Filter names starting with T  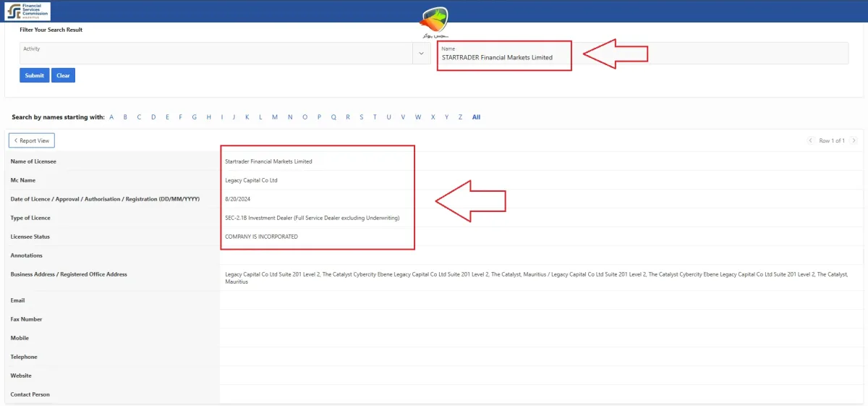375,117
